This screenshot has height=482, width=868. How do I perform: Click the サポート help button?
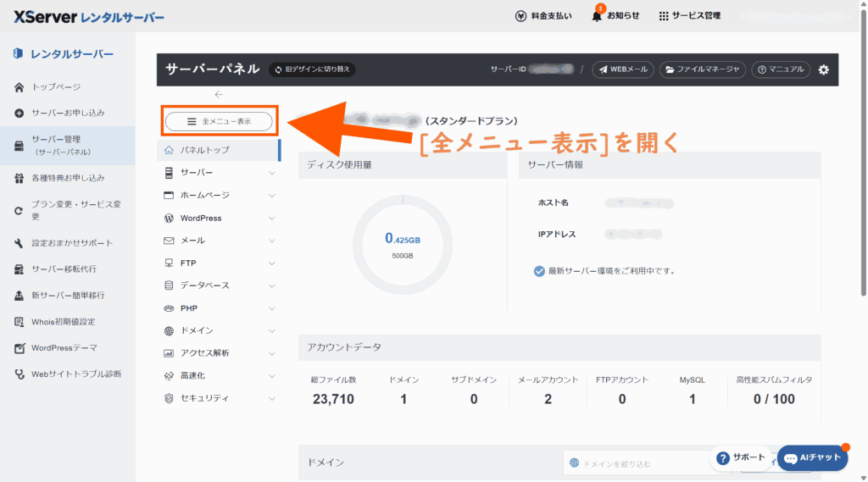740,457
